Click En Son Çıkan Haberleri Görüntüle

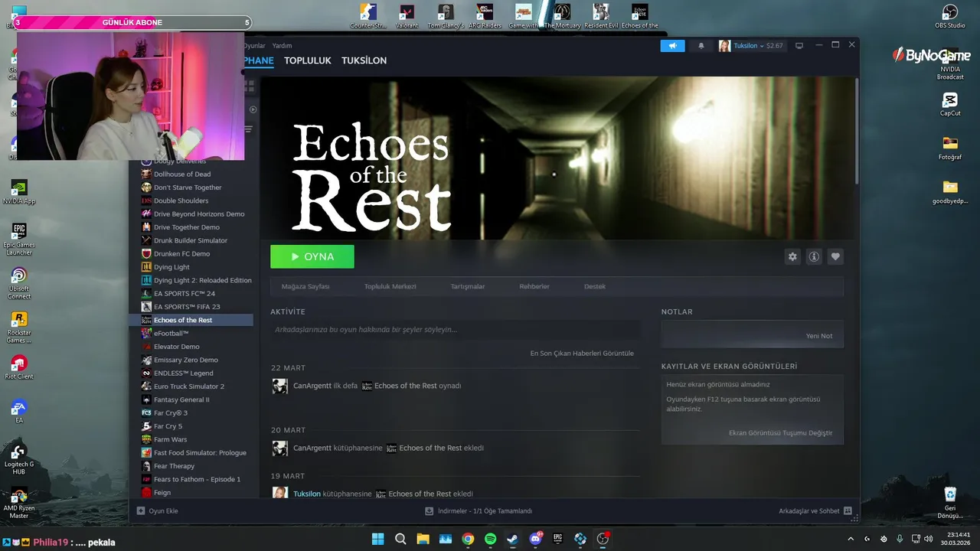point(582,354)
